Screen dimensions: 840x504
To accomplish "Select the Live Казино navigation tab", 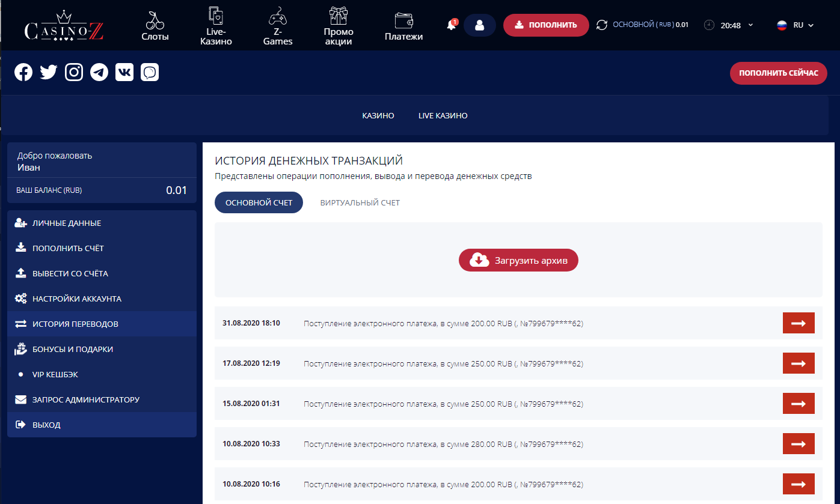I will tap(443, 115).
